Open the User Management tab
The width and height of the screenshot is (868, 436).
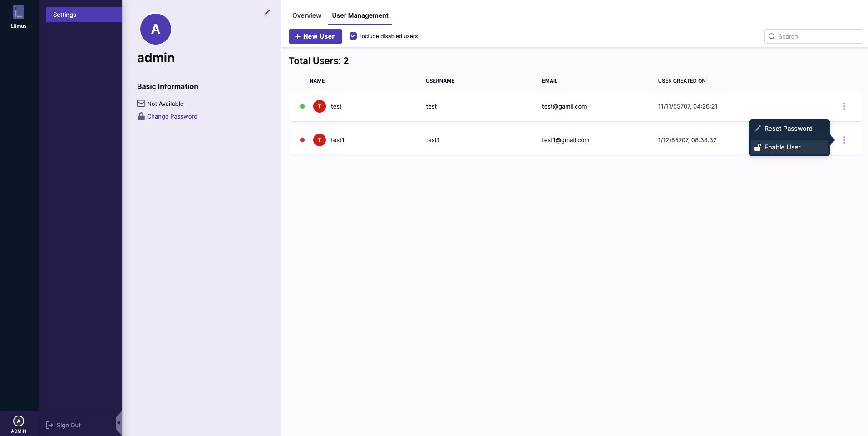[x=360, y=15]
